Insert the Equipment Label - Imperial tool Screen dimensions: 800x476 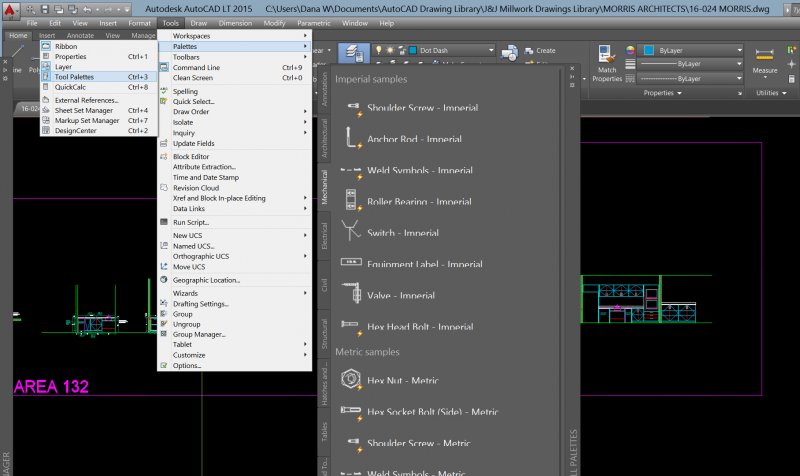click(x=412, y=264)
